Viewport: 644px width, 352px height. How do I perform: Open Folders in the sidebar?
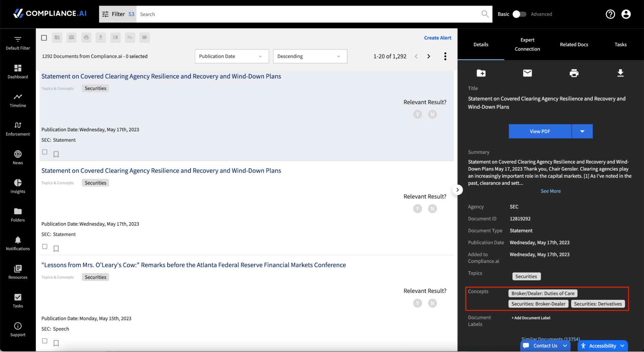[18, 215]
